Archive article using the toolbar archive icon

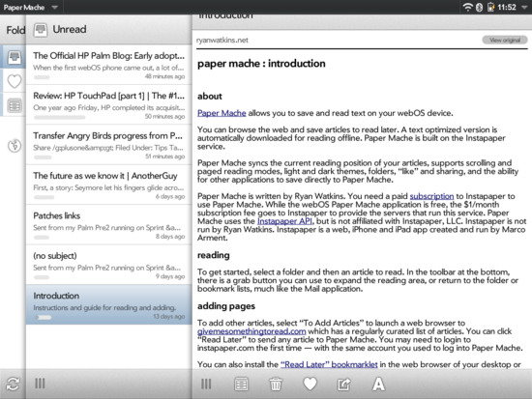[x=241, y=385]
